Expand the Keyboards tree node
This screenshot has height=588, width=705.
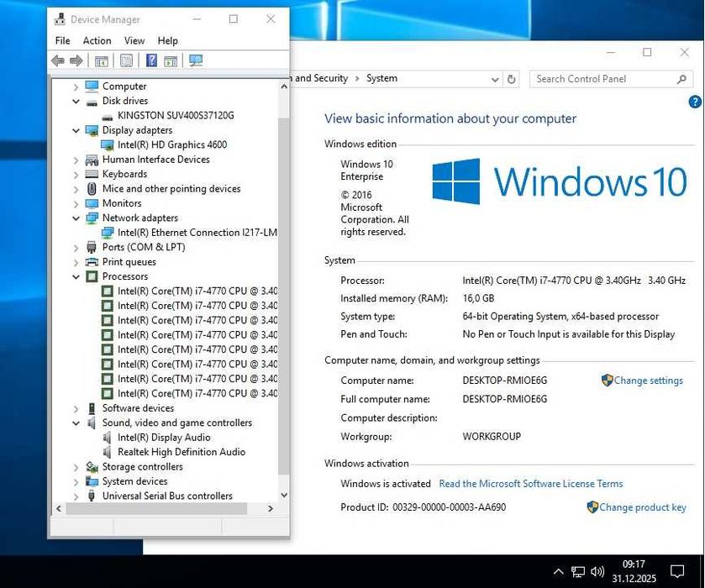pyautogui.click(x=76, y=175)
